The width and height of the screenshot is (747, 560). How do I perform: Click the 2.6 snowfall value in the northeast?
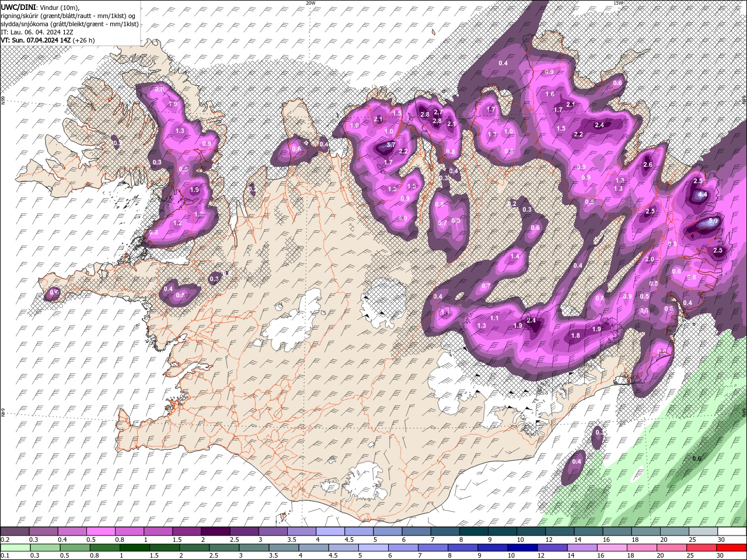coord(647,164)
